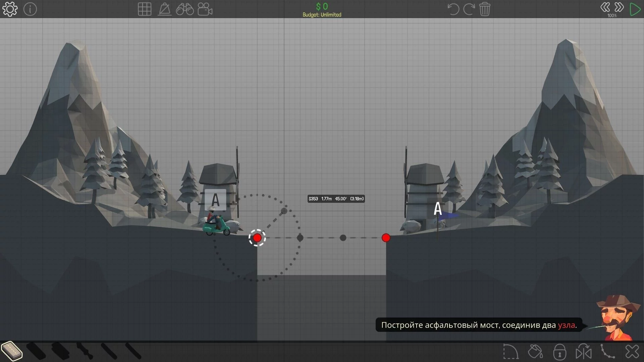This screenshot has height=362, width=644.
Task: Decrease simulation speed with the double-left arrows
Action: [605, 7]
